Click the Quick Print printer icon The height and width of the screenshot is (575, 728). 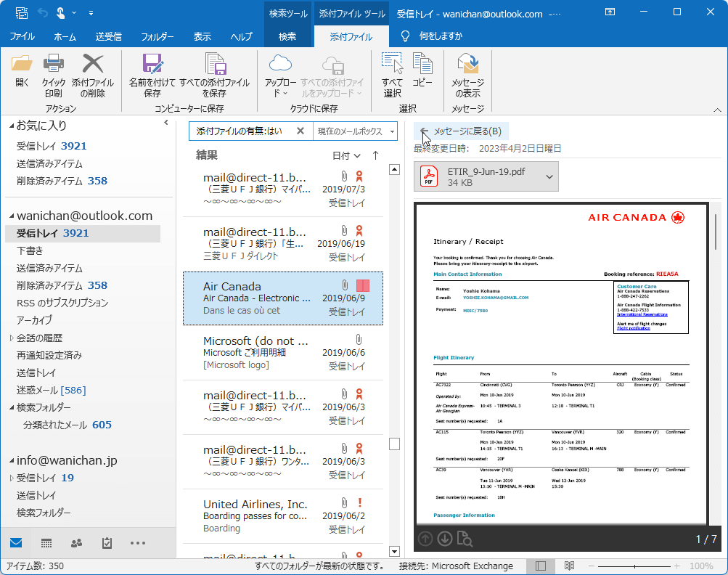pyautogui.click(x=54, y=64)
